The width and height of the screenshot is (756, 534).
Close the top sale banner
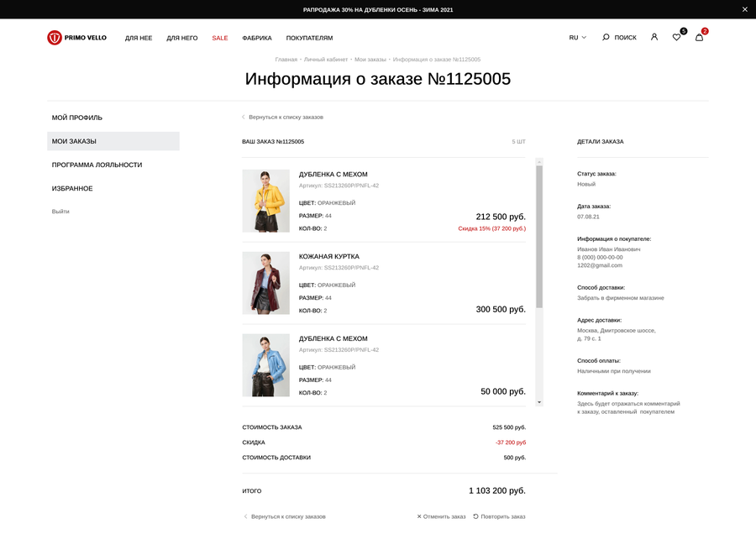(744, 9)
